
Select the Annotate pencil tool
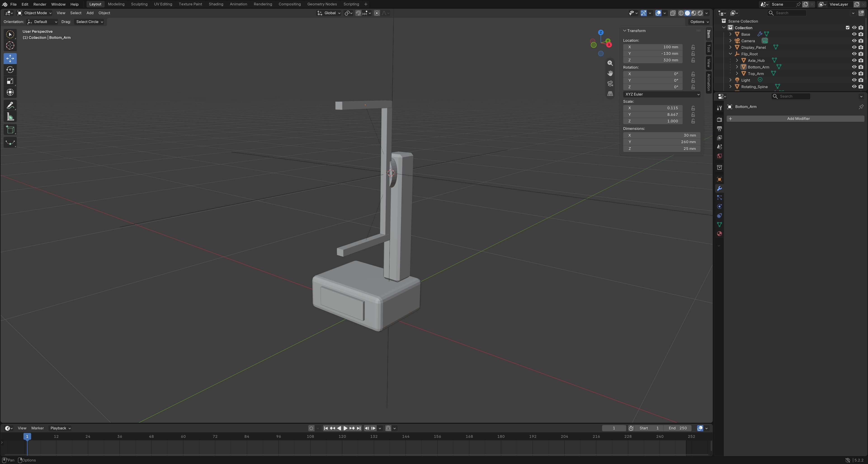10,105
